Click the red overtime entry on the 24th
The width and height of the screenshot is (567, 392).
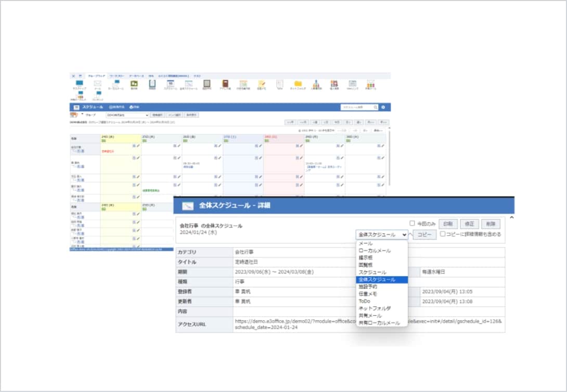pos(107,151)
